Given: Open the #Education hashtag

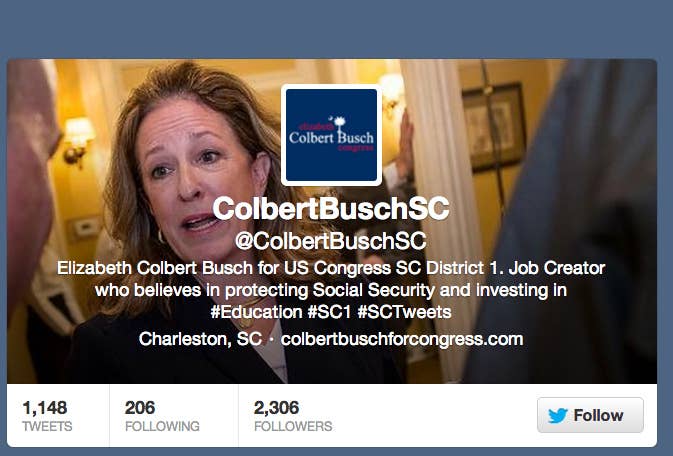Looking at the screenshot, I should (x=256, y=312).
